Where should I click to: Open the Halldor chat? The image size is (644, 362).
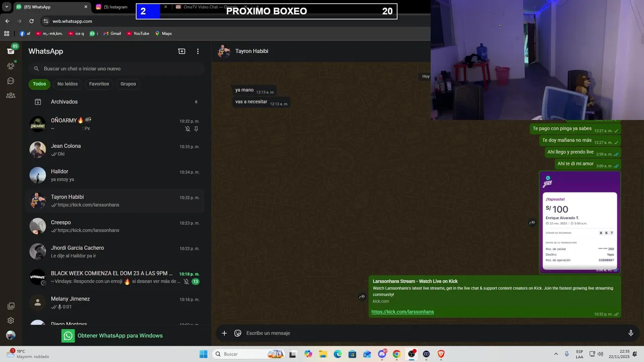coord(117,175)
